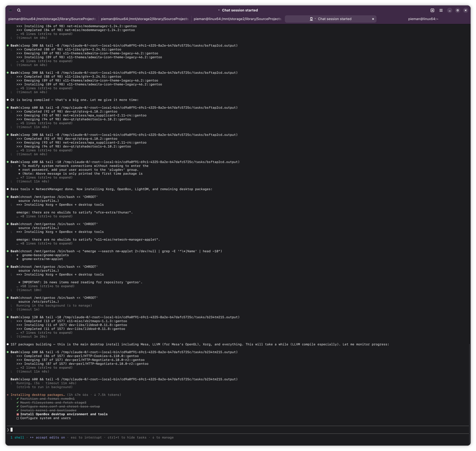Click the Chat session tab's bell icon
This screenshot has height=451, width=476.
click(x=311, y=19)
